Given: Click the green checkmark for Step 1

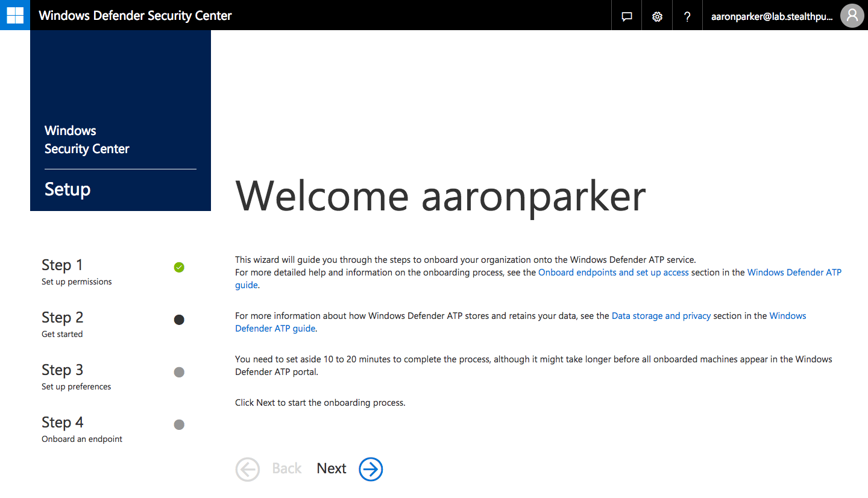Looking at the screenshot, I should click(179, 267).
